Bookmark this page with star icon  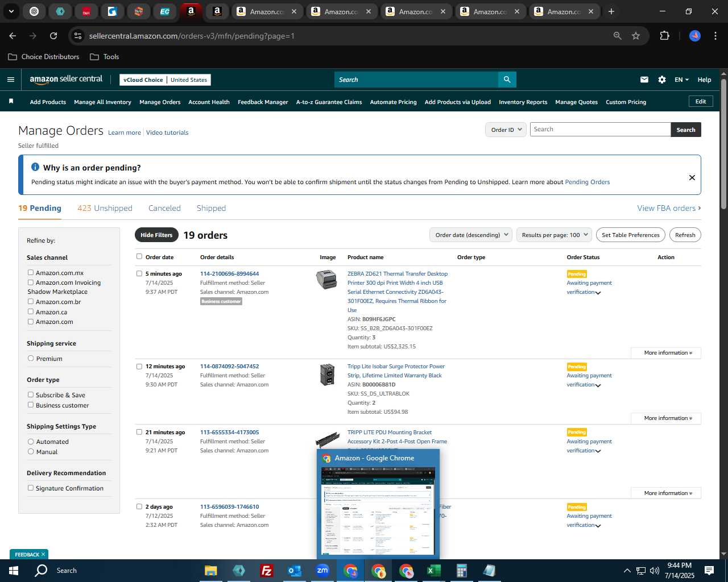tap(636, 36)
